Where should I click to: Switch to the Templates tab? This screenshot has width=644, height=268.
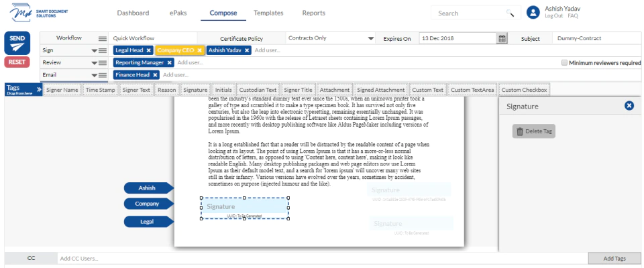(x=268, y=13)
